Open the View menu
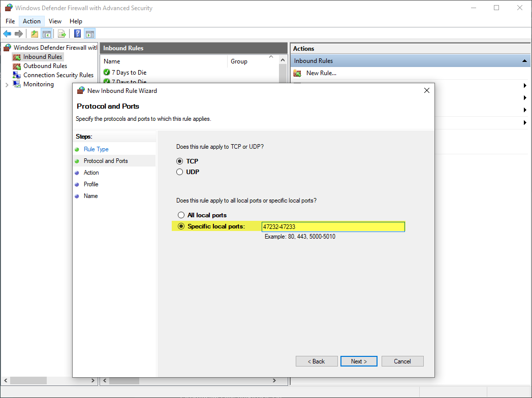Viewport: 532px width, 398px height. 55,21
